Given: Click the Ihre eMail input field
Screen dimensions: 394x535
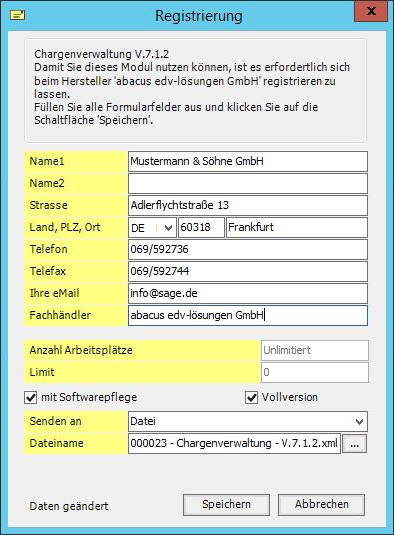Looking at the screenshot, I should tap(248, 293).
